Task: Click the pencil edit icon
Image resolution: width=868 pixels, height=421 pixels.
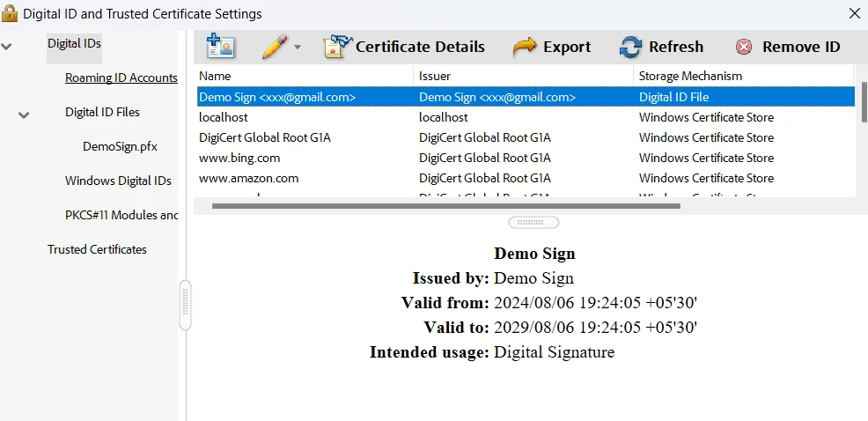Action: coord(274,47)
